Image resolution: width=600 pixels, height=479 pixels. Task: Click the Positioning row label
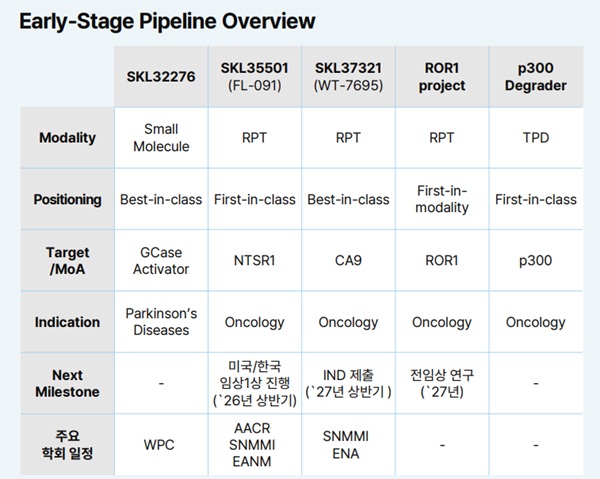point(67,199)
